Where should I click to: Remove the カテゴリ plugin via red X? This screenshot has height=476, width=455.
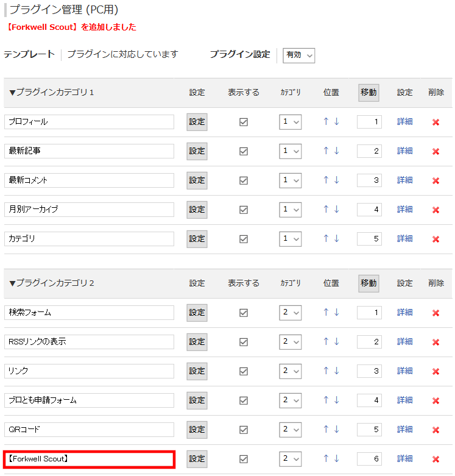coord(436,239)
